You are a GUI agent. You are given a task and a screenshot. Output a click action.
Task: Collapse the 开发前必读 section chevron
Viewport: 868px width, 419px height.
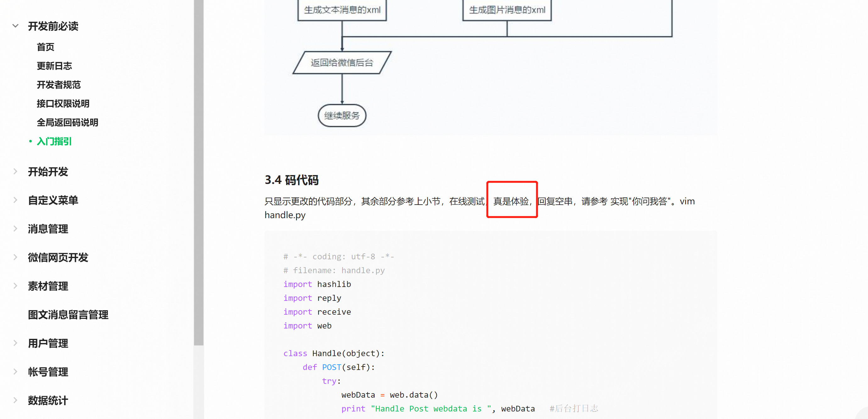[x=15, y=26]
